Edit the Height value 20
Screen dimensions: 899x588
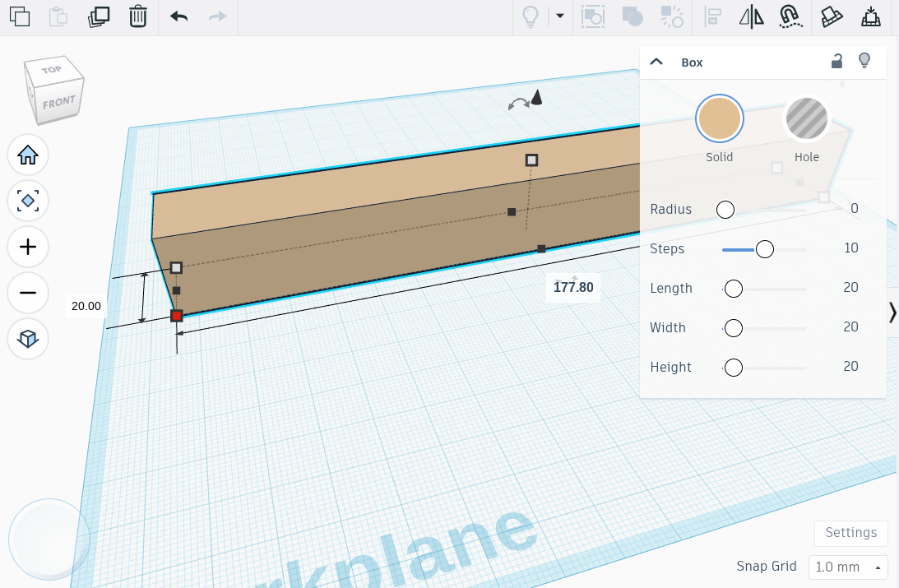(x=850, y=367)
